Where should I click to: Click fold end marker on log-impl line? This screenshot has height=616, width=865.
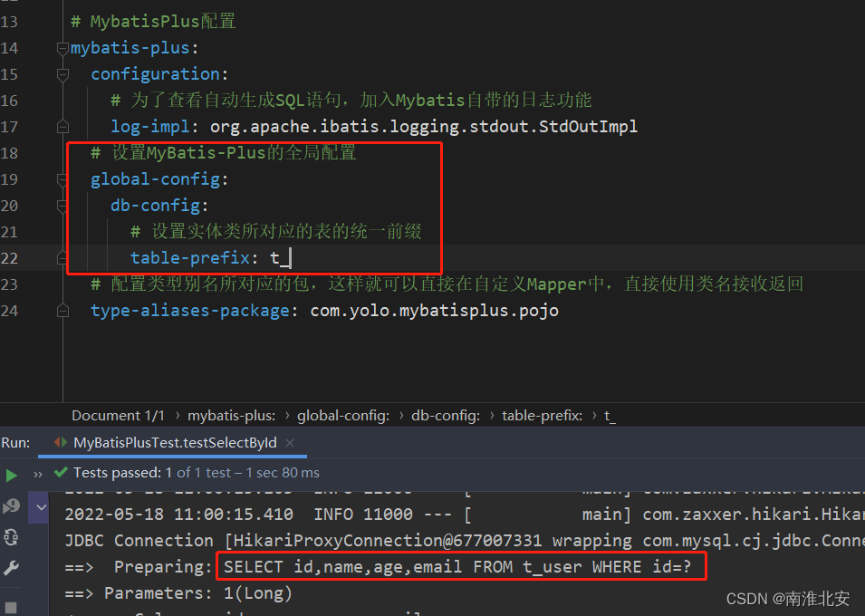coord(62,127)
